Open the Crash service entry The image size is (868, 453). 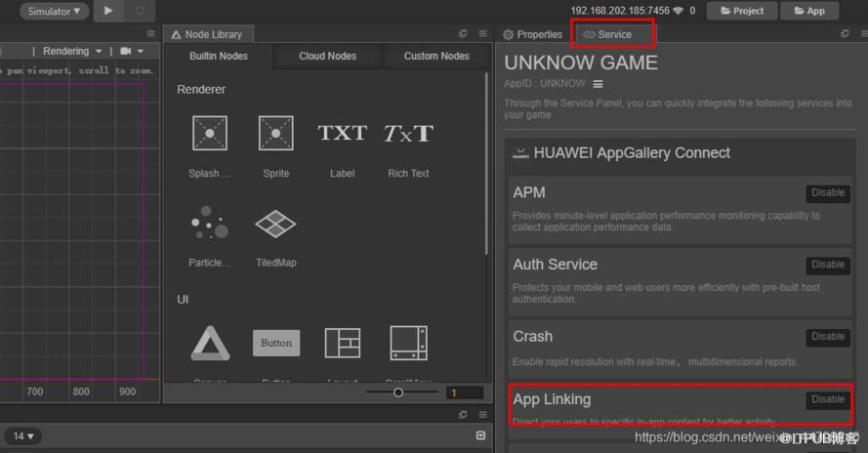(x=680, y=350)
